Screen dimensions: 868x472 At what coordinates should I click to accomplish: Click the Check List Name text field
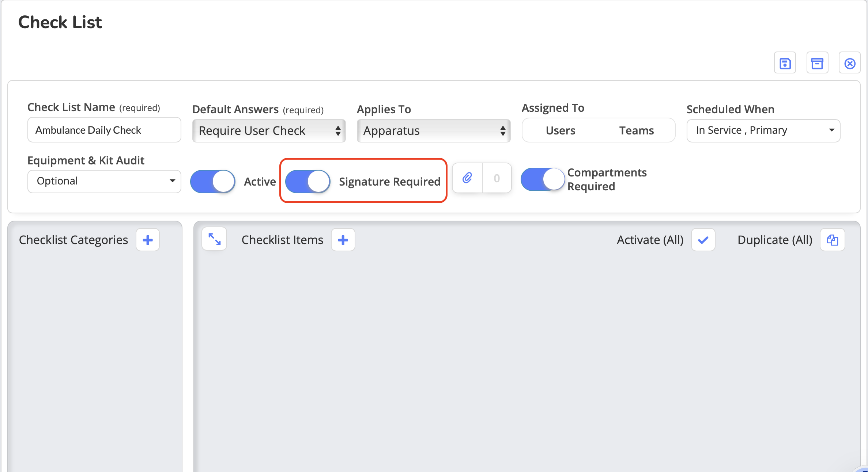click(104, 130)
